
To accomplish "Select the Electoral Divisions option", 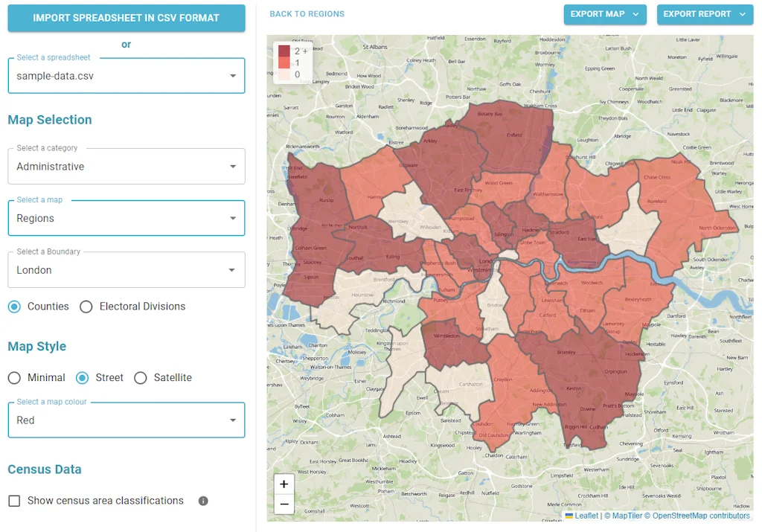I will pos(86,306).
